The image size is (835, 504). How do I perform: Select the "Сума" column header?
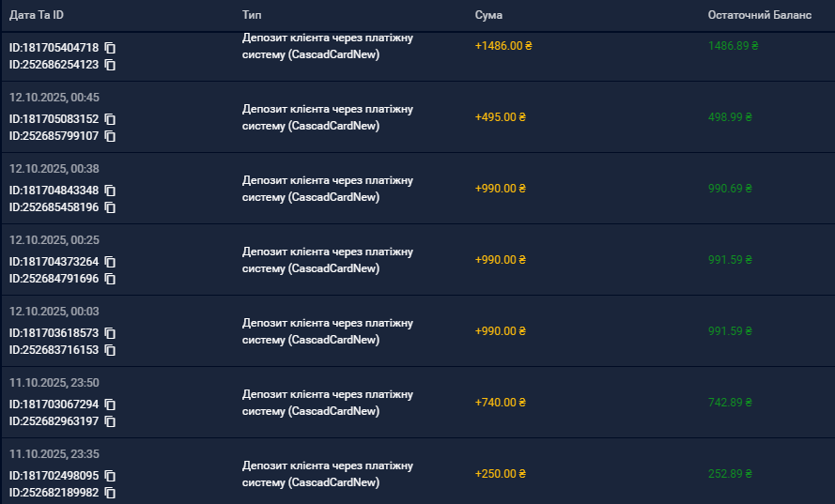[488, 15]
